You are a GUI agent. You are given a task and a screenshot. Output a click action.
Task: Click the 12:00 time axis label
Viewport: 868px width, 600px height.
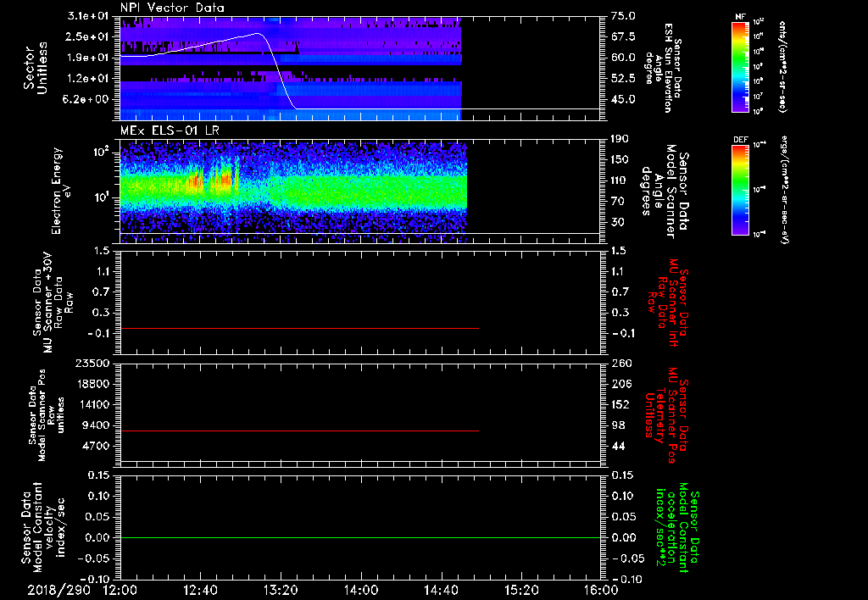click(x=120, y=591)
